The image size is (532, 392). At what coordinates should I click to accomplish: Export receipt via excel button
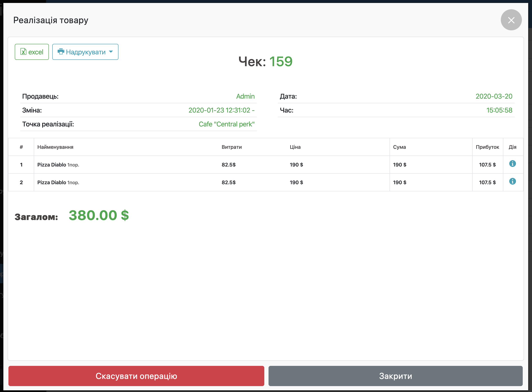(32, 52)
